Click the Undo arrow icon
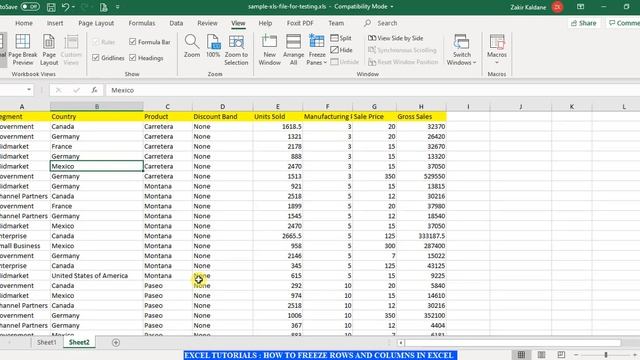 pyautogui.click(x=65, y=7)
